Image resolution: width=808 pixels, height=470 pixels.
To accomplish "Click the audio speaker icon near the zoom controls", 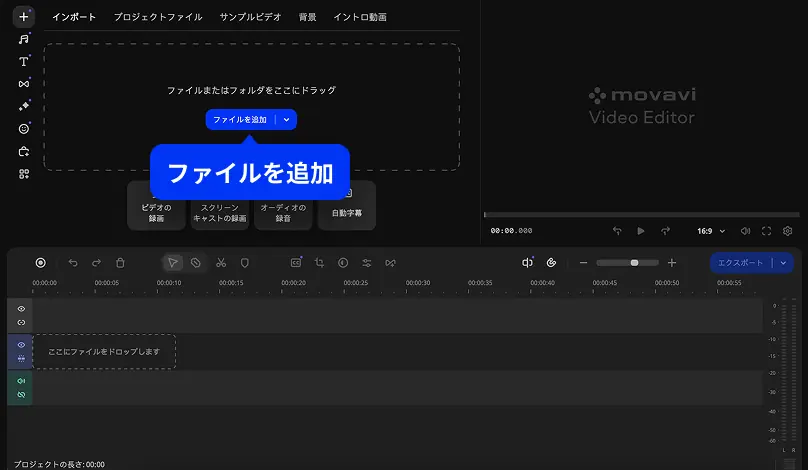I will [x=527, y=263].
